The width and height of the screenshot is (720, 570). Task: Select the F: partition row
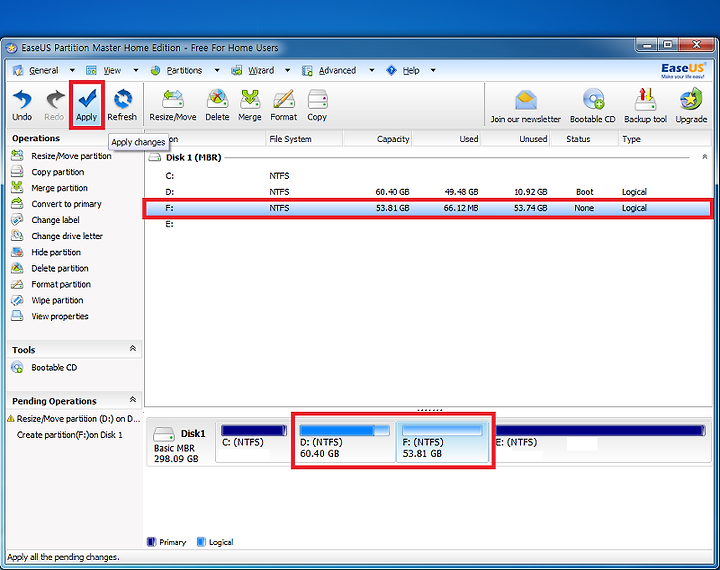pyautogui.click(x=427, y=209)
